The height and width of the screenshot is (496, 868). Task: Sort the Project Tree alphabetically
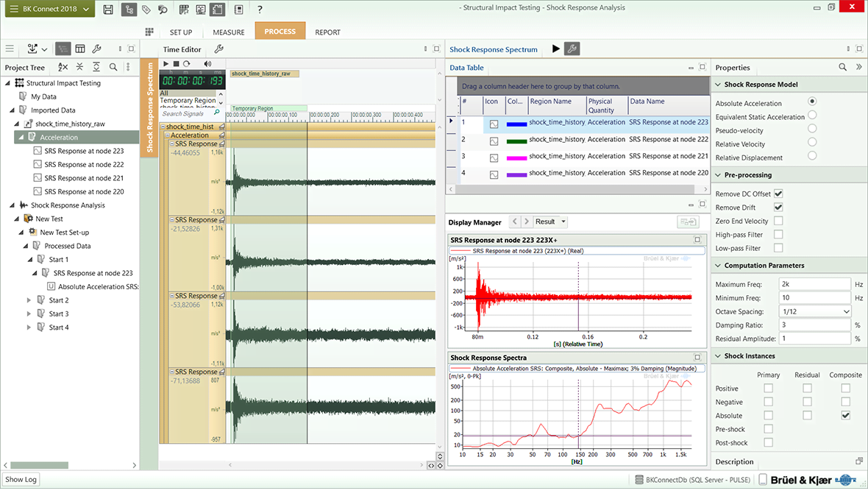63,67
